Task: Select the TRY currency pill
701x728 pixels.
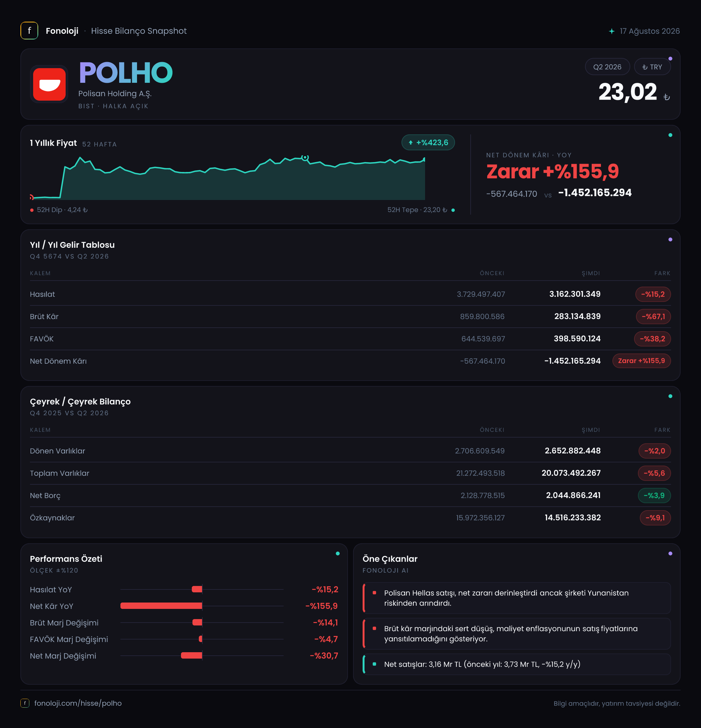Action: click(x=652, y=67)
